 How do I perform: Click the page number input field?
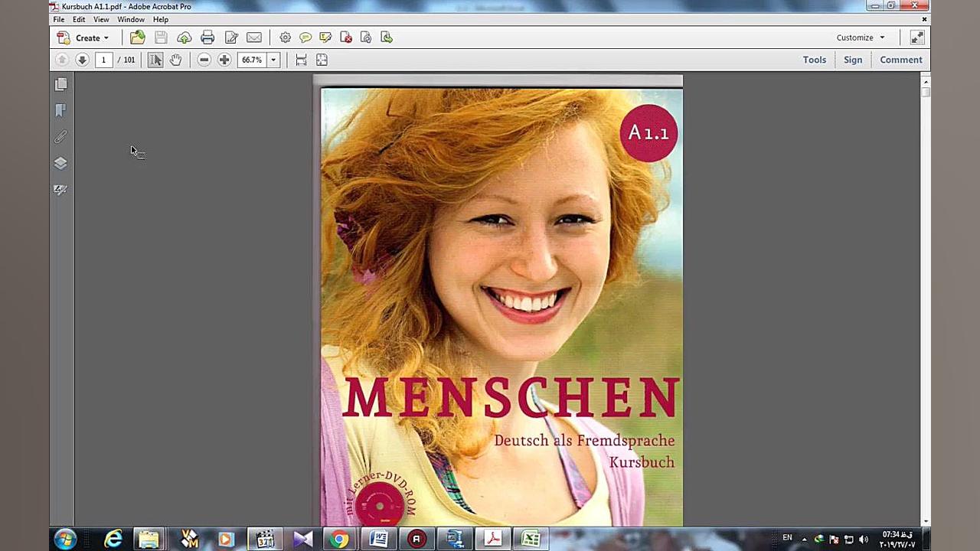click(x=104, y=60)
